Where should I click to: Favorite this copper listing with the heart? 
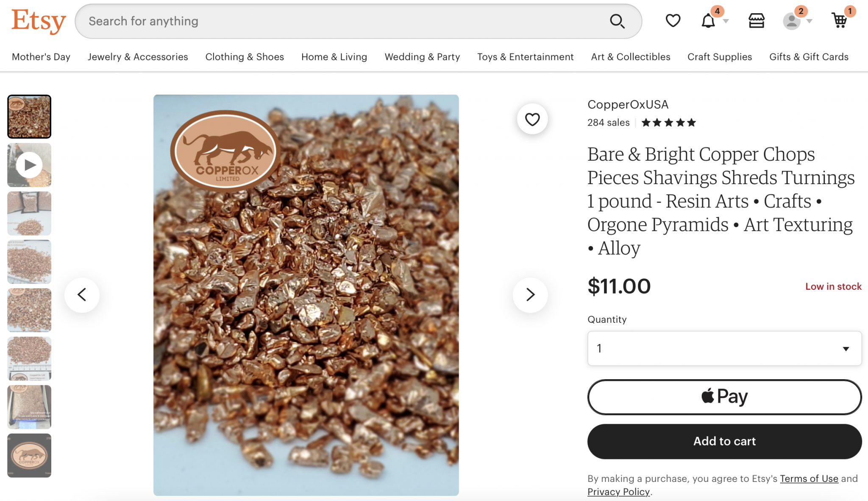(x=532, y=119)
